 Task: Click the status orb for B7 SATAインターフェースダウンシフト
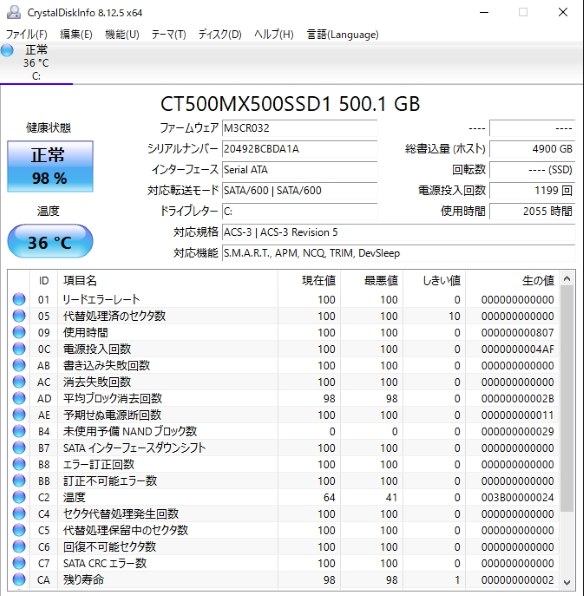coord(19,448)
